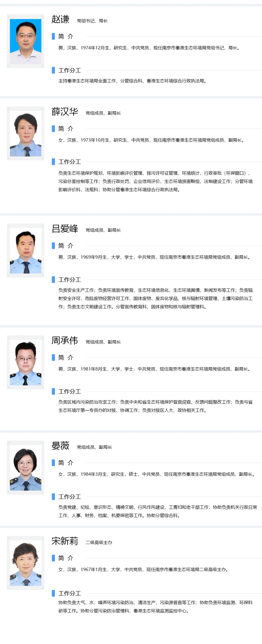
Task: Click 周承伟's title 党组成员、副局长
Action: pyautogui.click(x=103, y=342)
